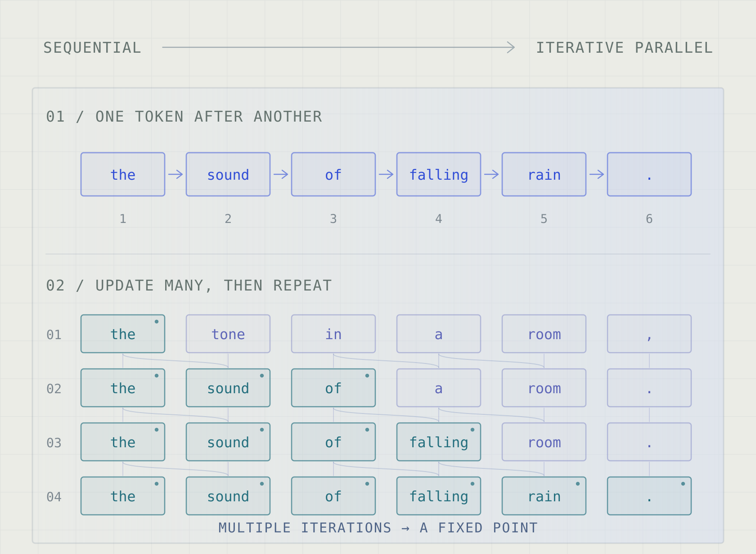The image size is (756, 554).
Task: Select the "sound" token in iteration row 03
Action: coord(228,442)
